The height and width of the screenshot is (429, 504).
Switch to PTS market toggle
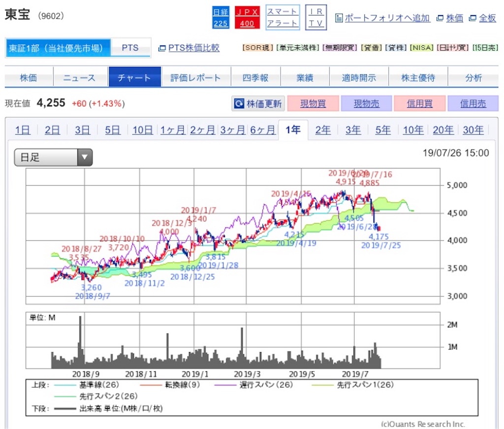[130, 48]
